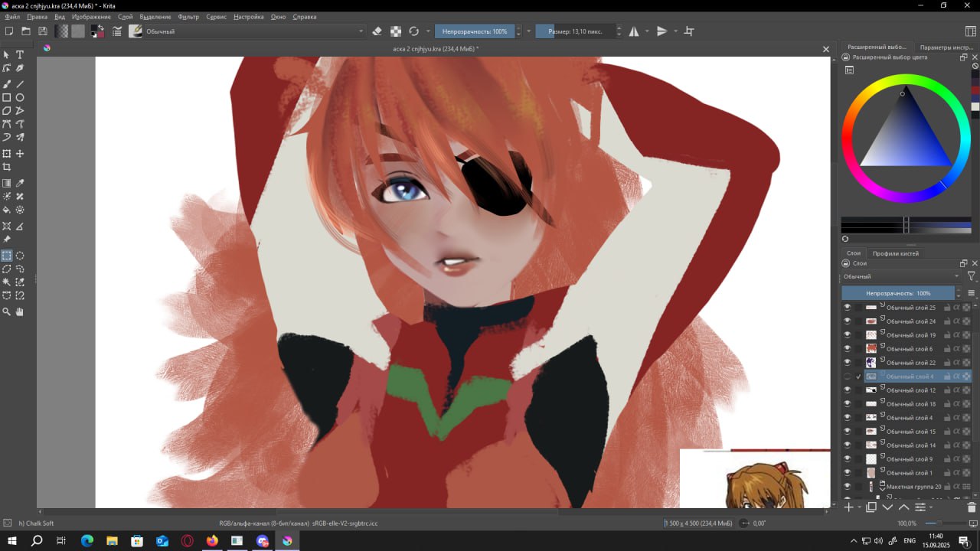Toggle preserve alpha in the toolbar
The width and height of the screenshot is (980, 551).
click(396, 31)
